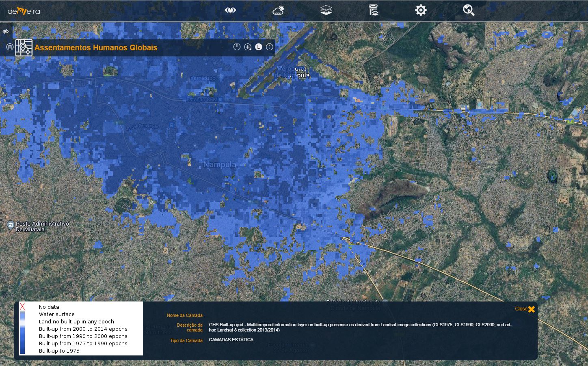The height and width of the screenshot is (366, 588).
Task: Click the Nampula city label on map
Action: coord(220,165)
